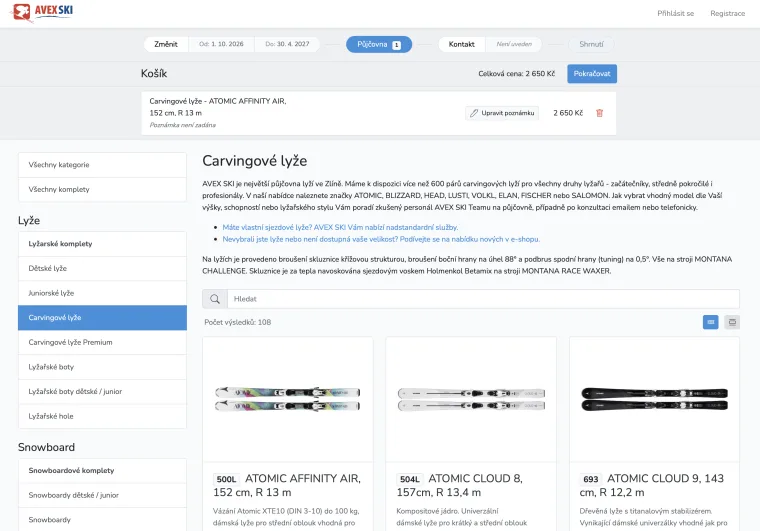Focus the Hledat search field
Image resolution: width=760 pixels, height=531 pixels.
(483, 299)
